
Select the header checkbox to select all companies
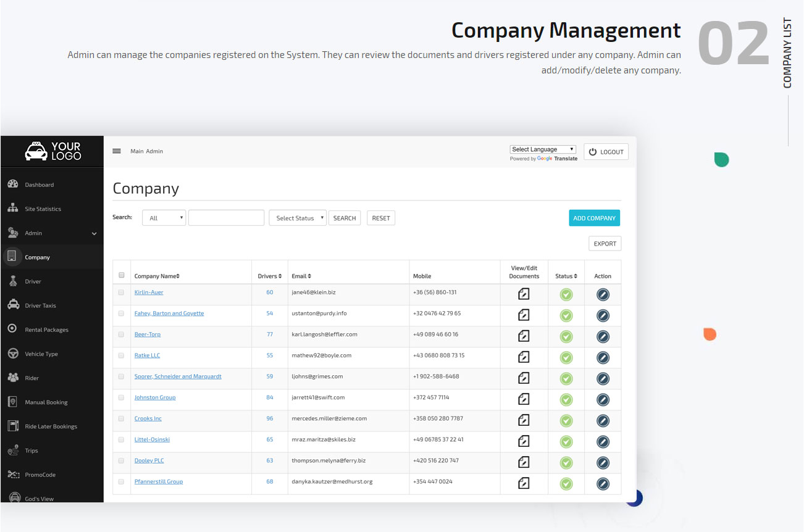(121, 275)
